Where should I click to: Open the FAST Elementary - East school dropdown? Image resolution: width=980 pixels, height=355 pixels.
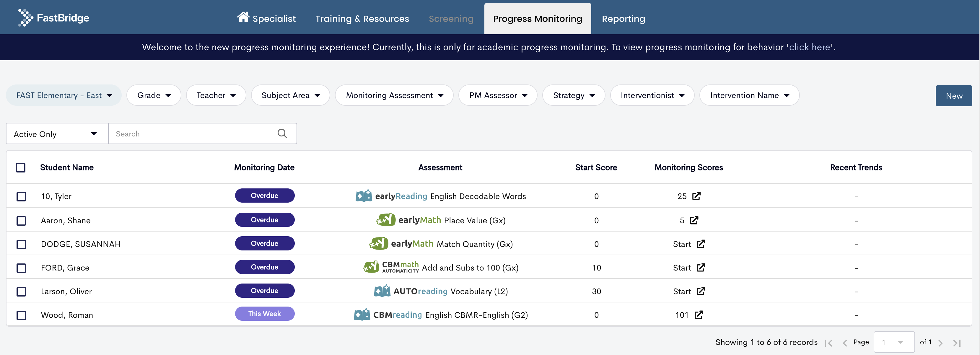[64, 95]
